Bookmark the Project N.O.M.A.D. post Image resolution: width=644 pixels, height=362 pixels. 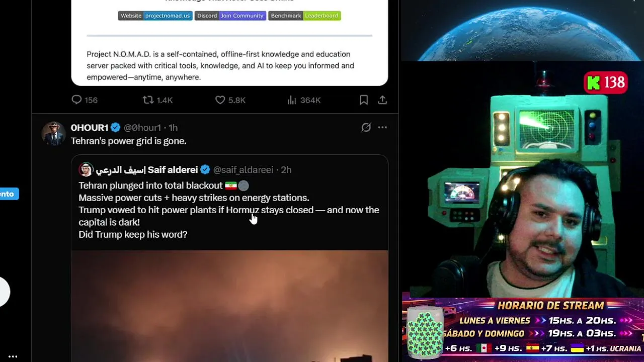point(364,100)
